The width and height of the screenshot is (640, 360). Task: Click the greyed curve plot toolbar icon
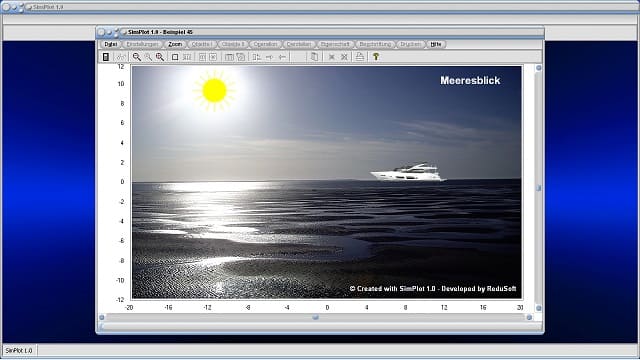click(x=121, y=57)
